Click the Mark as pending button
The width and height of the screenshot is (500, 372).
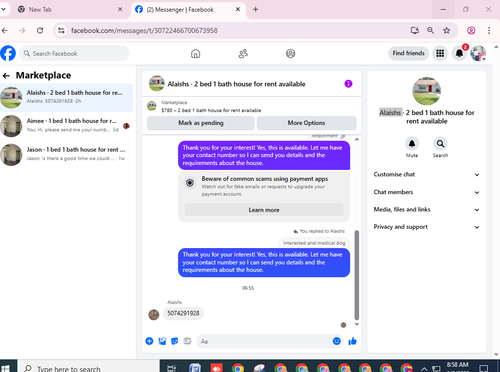point(201,123)
